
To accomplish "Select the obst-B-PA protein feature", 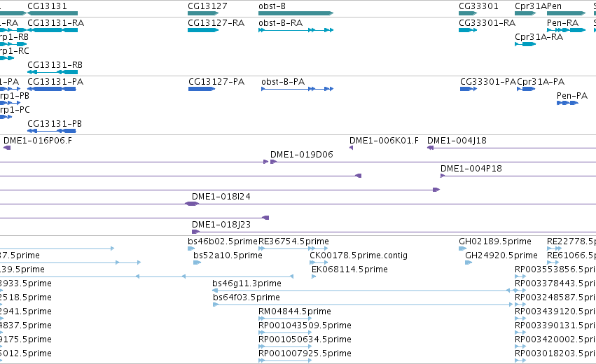I will [x=297, y=89].
